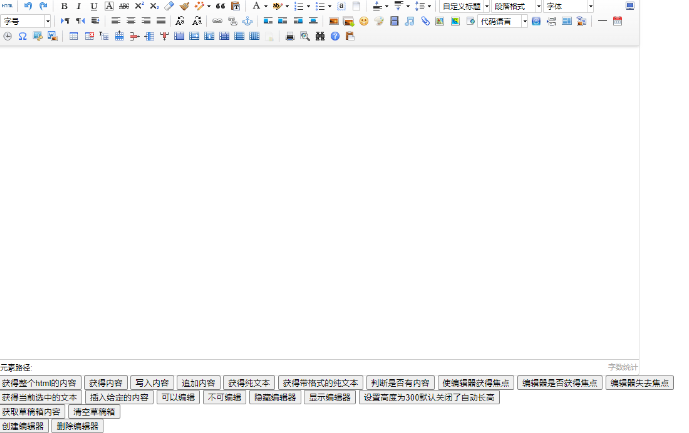The width and height of the screenshot is (689, 433).
Task: Click the eraser remove-format icon
Action: click(169, 6)
